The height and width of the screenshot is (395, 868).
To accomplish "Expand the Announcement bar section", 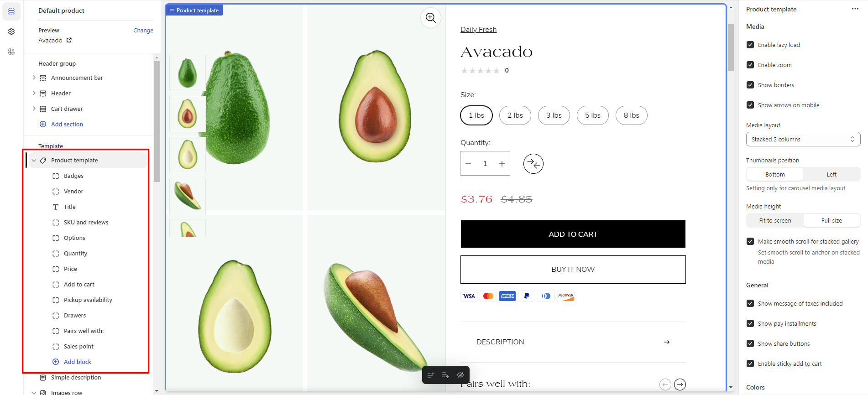I will pyautogui.click(x=34, y=78).
